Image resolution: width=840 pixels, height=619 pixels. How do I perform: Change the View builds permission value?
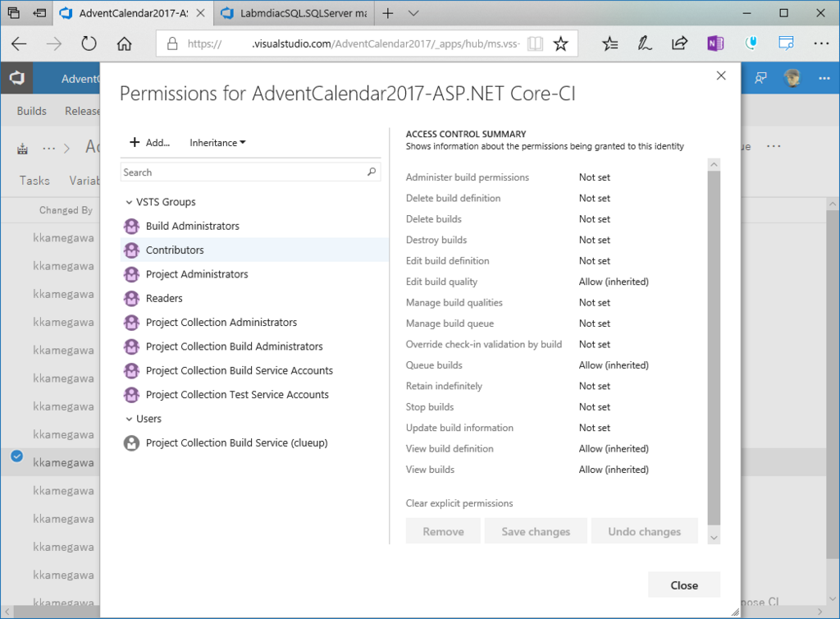(614, 470)
